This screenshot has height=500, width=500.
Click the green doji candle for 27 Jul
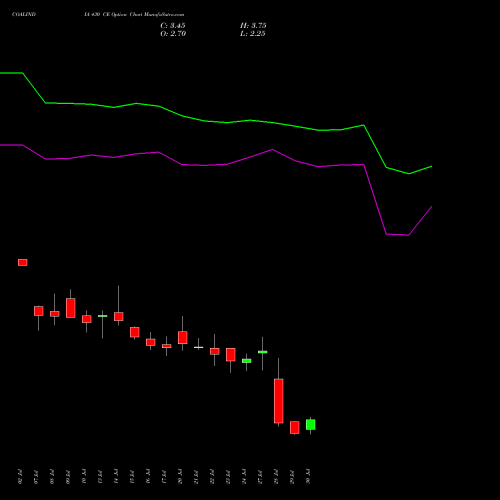coord(263,352)
